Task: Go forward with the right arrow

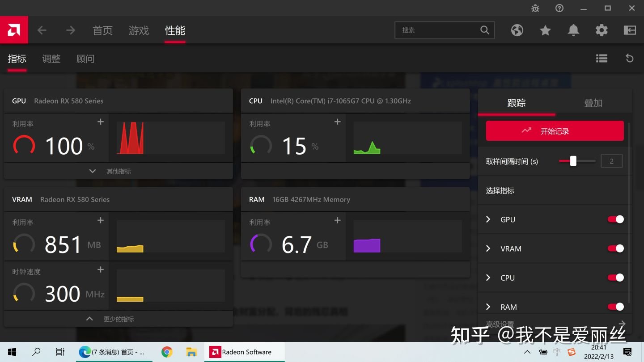Action: click(71, 30)
